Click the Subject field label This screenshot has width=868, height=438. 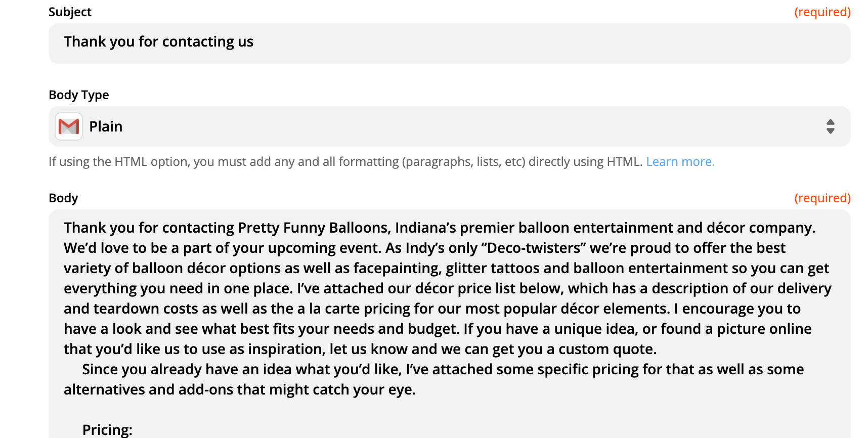coord(70,12)
